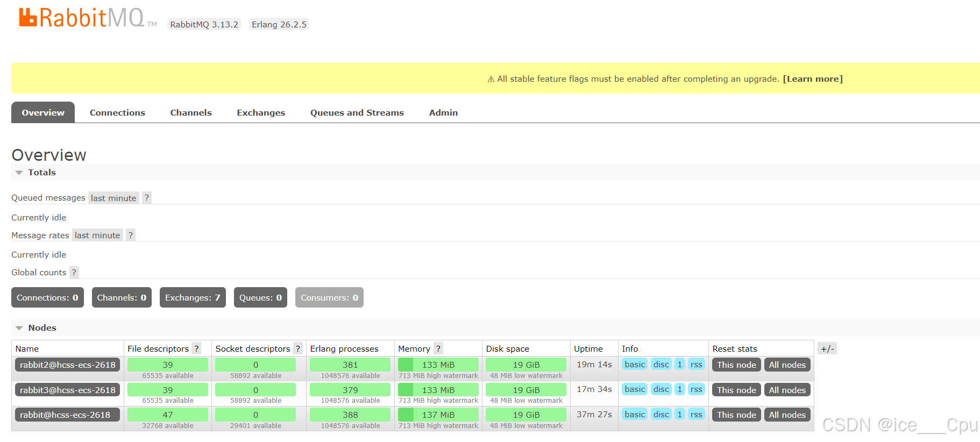Viewport: 980px width, 442px height.
Task: Click the disc tag in rabbit2 row
Action: click(661, 364)
